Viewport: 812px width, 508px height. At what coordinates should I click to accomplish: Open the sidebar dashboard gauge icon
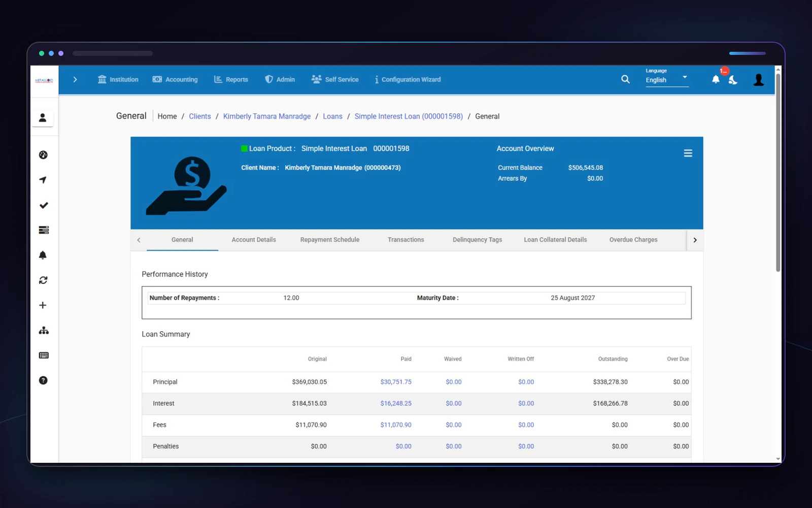tap(43, 155)
